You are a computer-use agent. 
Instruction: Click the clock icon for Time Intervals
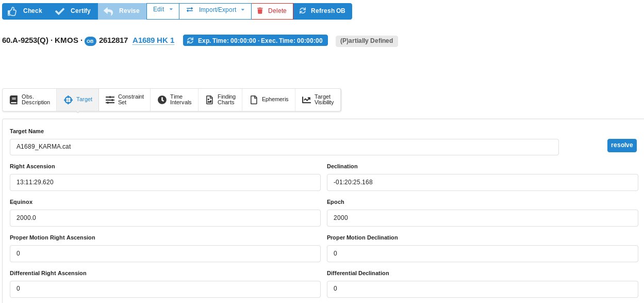[x=162, y=100]
